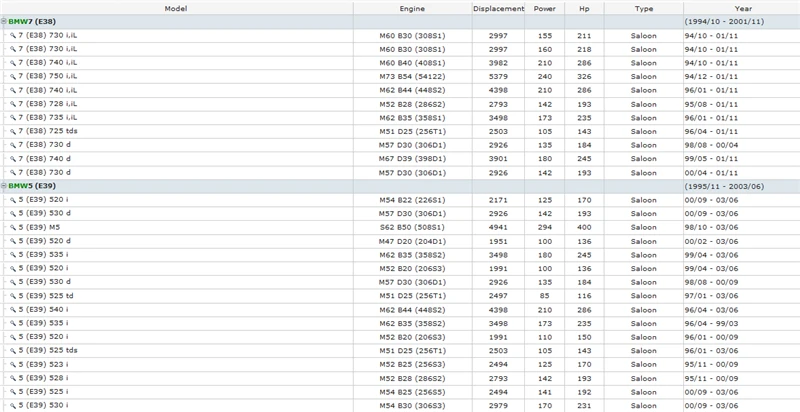The image size is (800, 412).
Task: Sort by the Model column header
Action: 177,8
